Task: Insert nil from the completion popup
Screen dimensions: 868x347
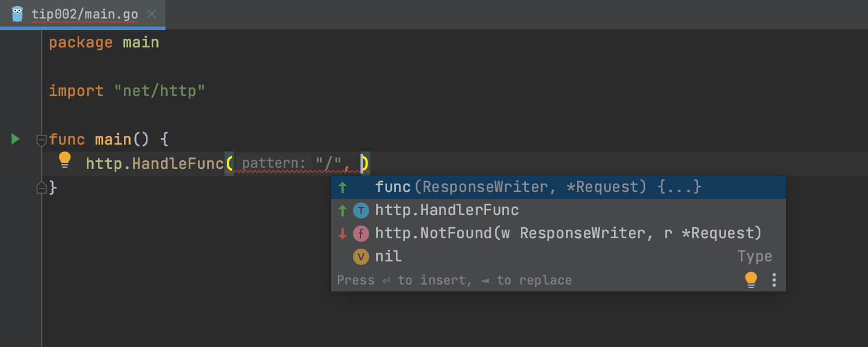Action: (x=388, y=257)
